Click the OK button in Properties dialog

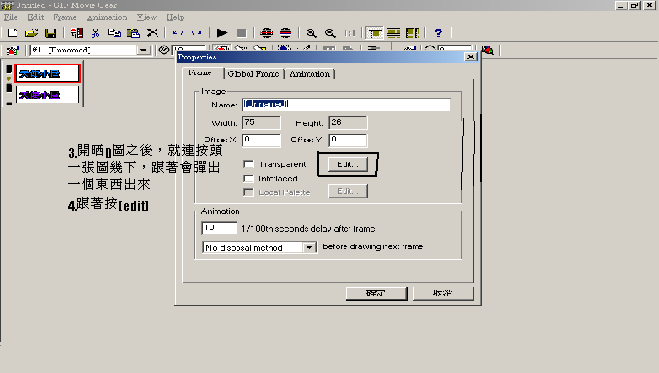coord(377,293)
